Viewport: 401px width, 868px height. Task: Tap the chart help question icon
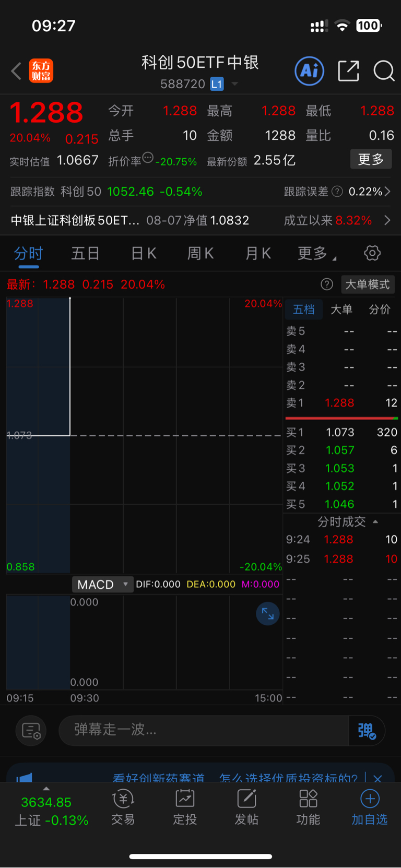tap(327, 284)
